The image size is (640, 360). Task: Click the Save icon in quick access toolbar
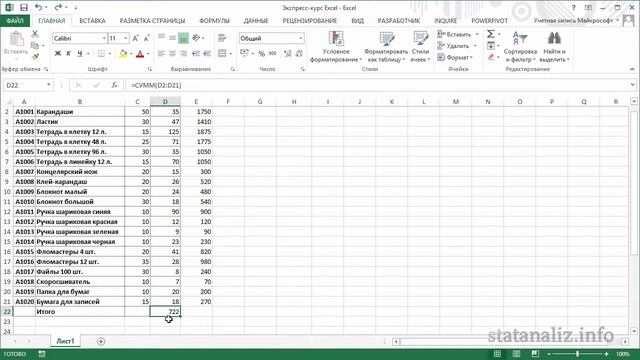[24, 7]
